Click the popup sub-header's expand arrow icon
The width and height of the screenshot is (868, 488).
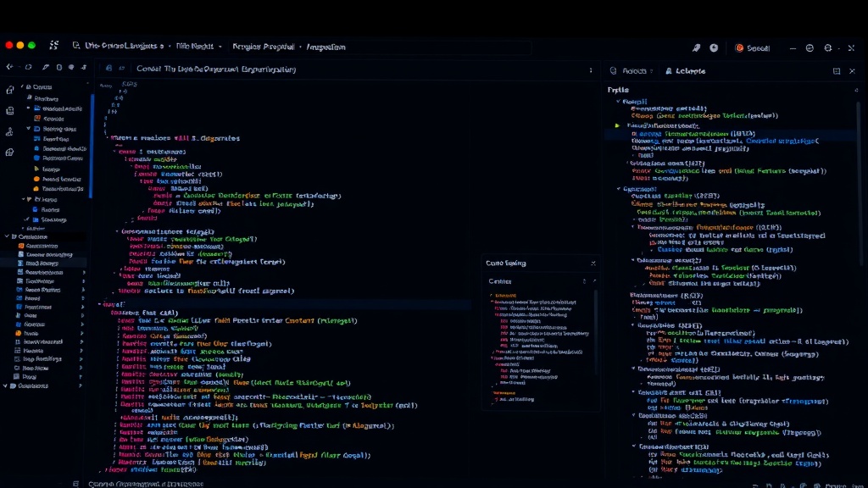coord(594,281)
